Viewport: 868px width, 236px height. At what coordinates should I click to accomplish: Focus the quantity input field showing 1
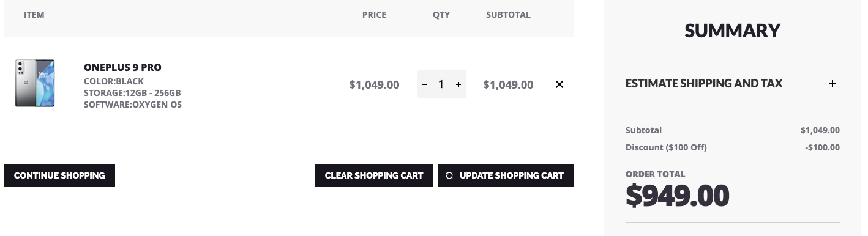441,84
